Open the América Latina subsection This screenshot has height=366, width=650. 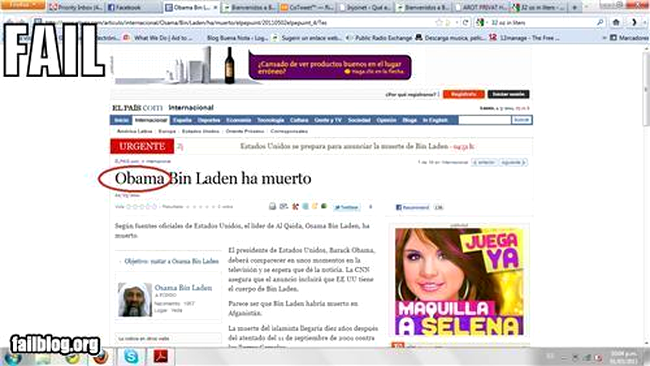134,131
